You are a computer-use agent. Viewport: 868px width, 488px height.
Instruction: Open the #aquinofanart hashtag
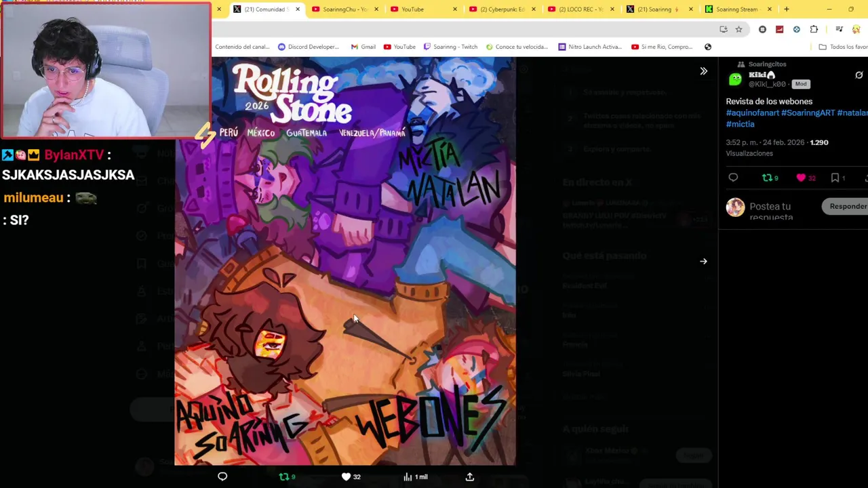point(752,113)
